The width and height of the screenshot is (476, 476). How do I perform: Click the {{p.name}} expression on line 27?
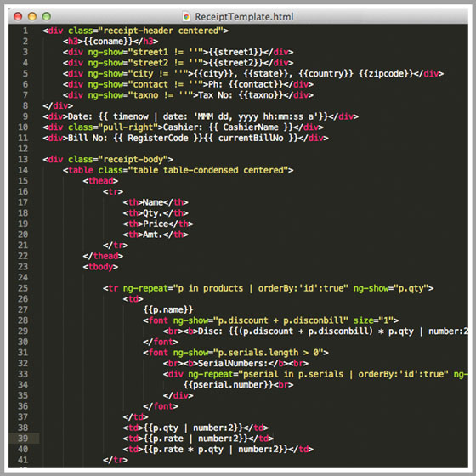pos(168,310)
